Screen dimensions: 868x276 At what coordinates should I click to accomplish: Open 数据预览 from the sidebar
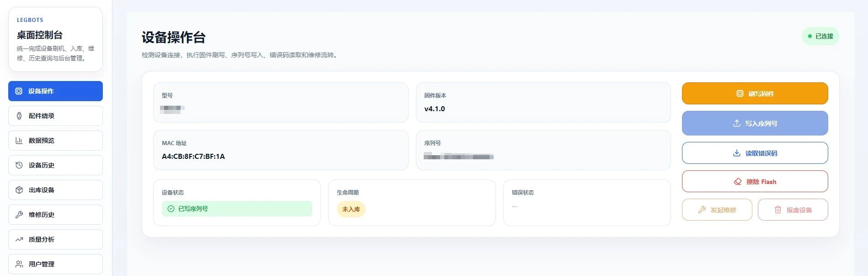point(55,141)
